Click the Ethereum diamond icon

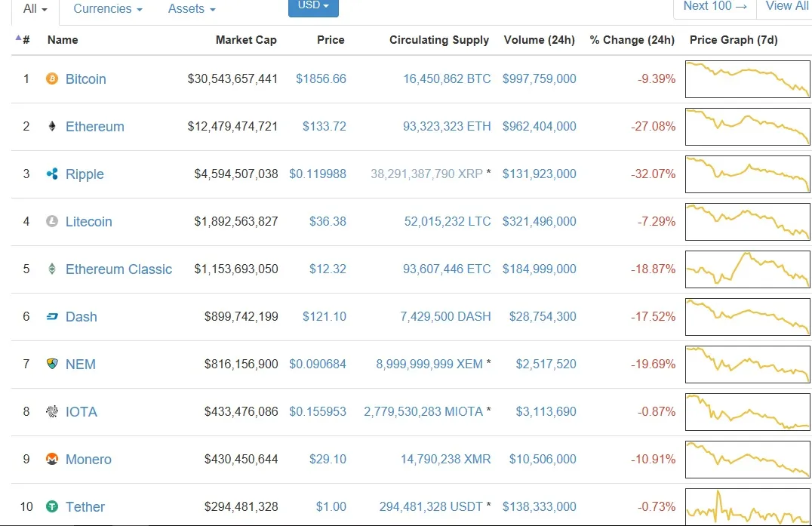pos(52,126)
